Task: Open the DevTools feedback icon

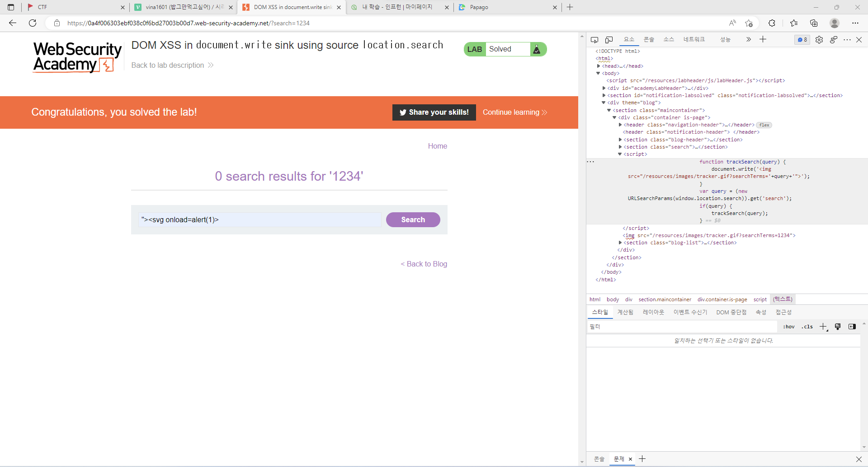Action: click(834, 40)
